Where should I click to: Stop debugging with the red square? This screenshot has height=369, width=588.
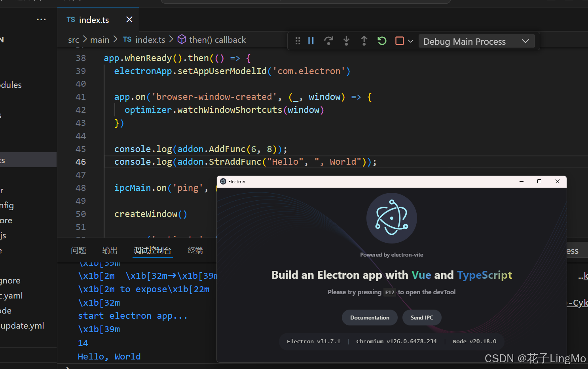click(400, 41)
